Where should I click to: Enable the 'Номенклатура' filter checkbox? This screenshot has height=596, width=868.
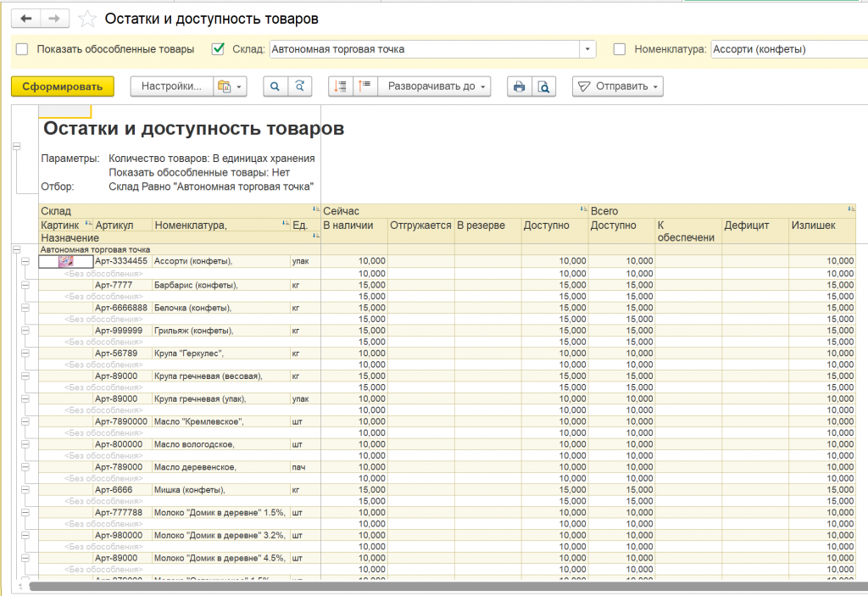[x=620, y=49]
